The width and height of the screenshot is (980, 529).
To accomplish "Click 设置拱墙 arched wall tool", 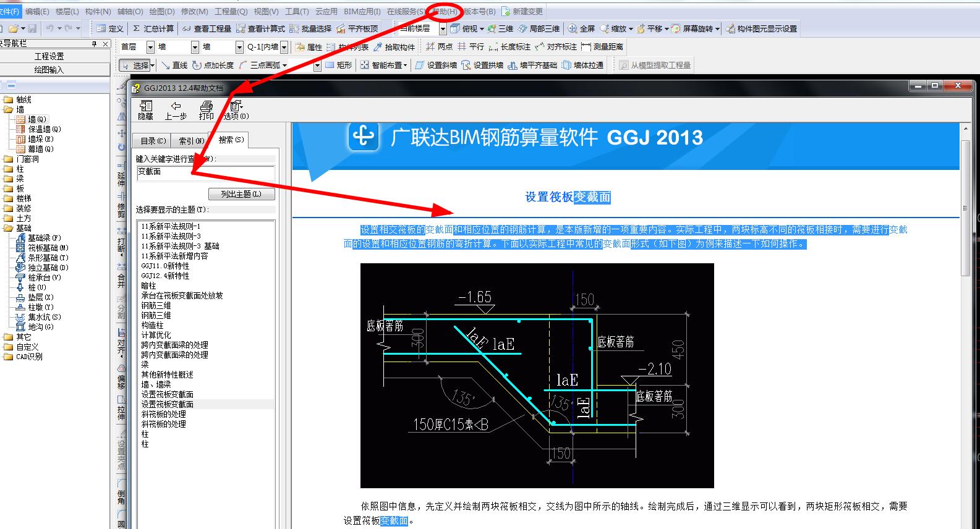I will click(x=483, y=65).
